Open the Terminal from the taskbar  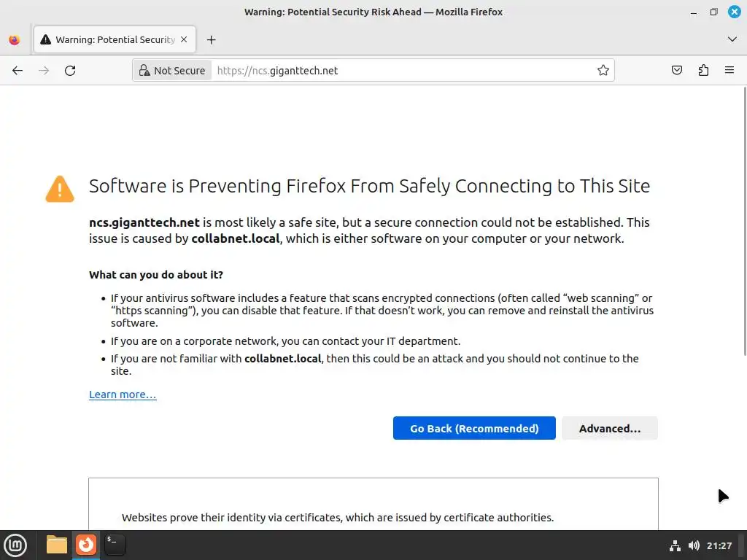(x=115, y=545)
